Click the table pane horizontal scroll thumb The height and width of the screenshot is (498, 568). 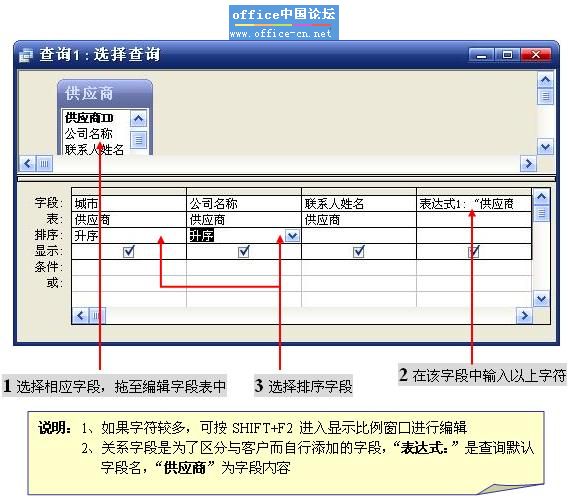(x=44, y=164)
